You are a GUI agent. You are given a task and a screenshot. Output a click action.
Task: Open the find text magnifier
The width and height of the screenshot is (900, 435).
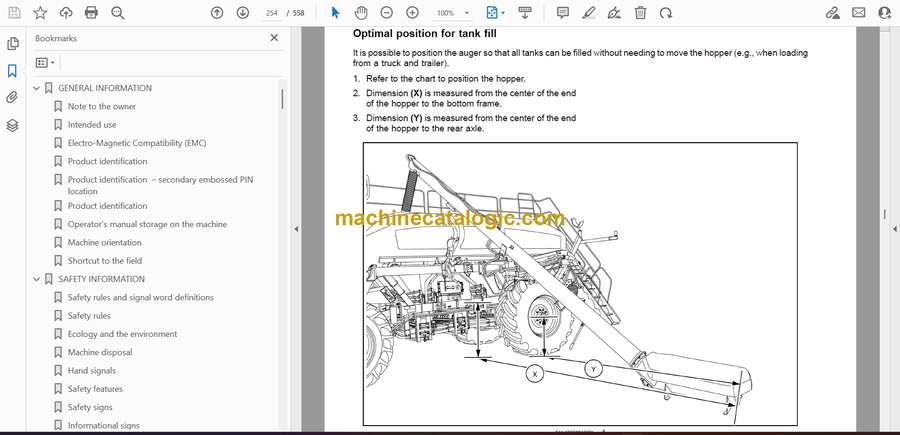pos(118,13)
